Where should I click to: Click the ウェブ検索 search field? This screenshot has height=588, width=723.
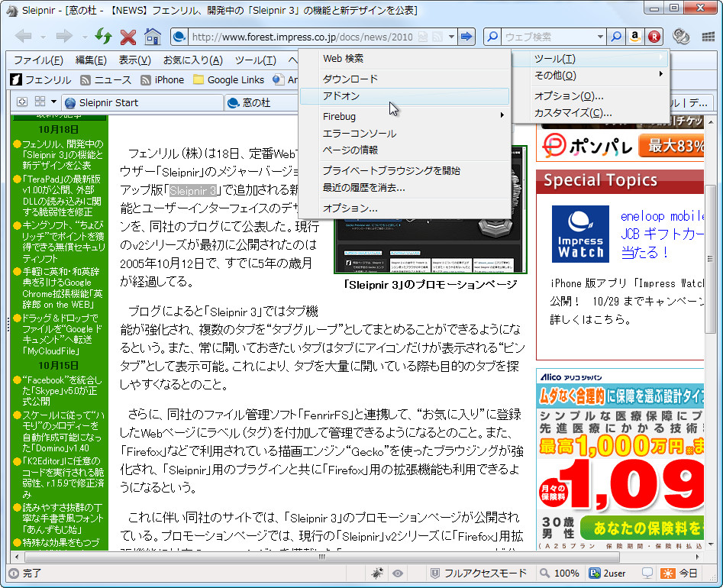549,37
